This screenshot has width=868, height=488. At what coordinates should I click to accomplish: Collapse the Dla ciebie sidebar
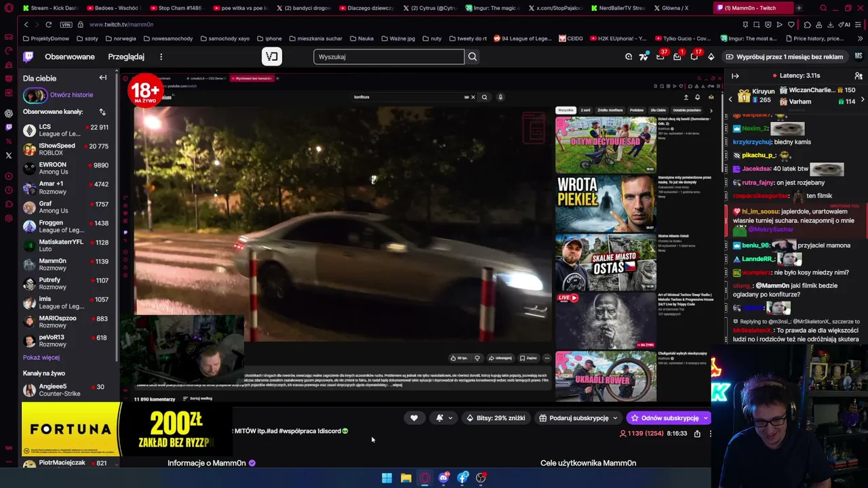[x=103, y=78]
